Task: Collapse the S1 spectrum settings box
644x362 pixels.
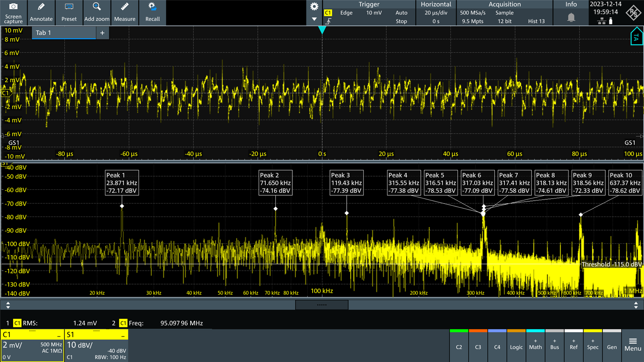Action: coord(123,336)
